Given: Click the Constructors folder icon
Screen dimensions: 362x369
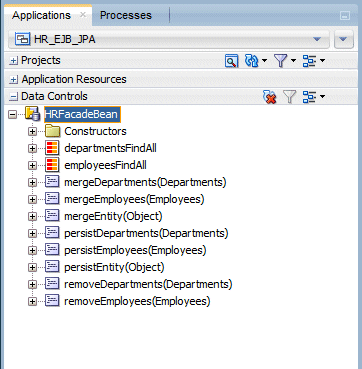Looking at the screenshot, I should point(52,131).
